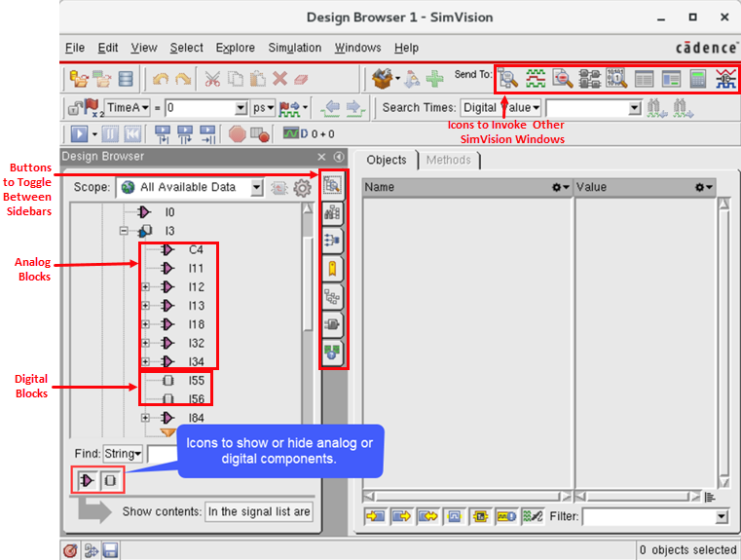Send to Schematic Tracer icon
The image size is (741, 560).
[590, 79]
